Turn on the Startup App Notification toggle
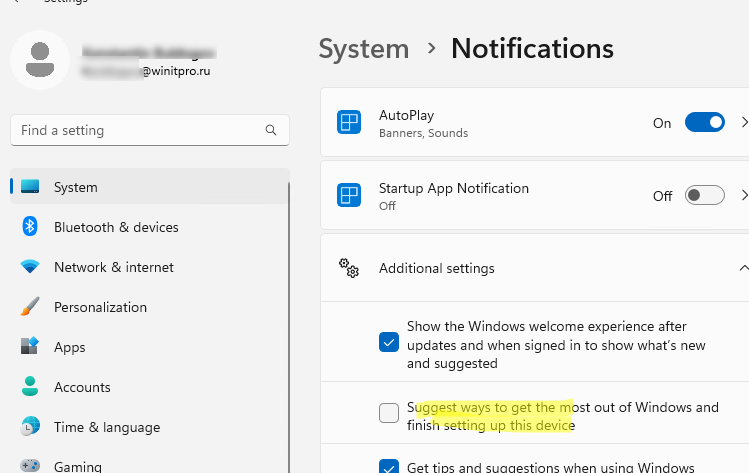749x473 pixels. 705,195
